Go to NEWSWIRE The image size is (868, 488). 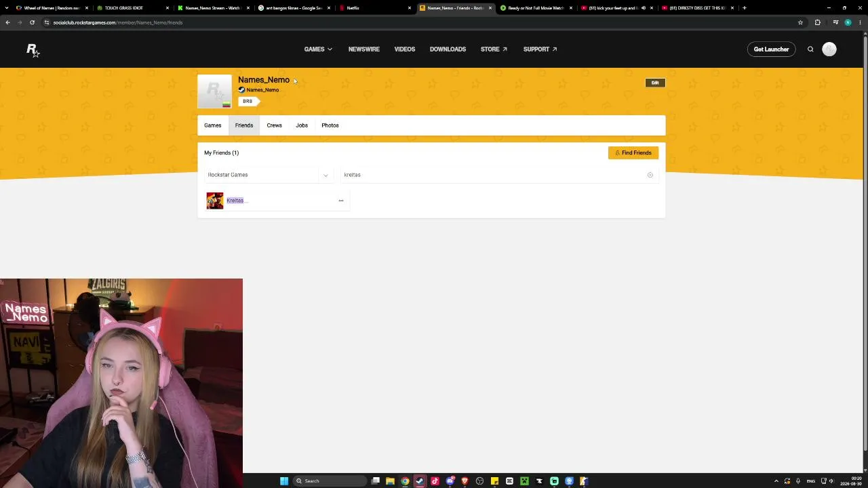pos(364,49)
